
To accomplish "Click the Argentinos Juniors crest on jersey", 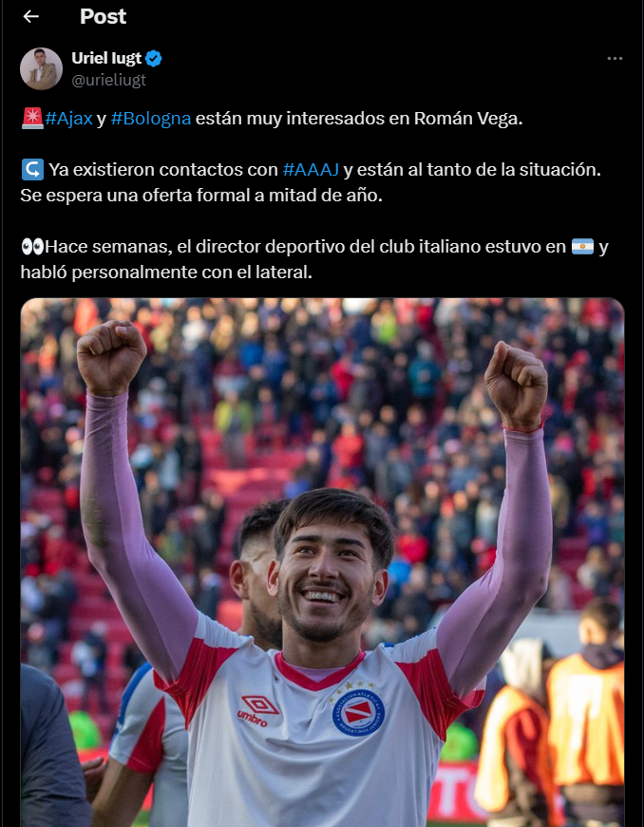I will tap(359, 710).
